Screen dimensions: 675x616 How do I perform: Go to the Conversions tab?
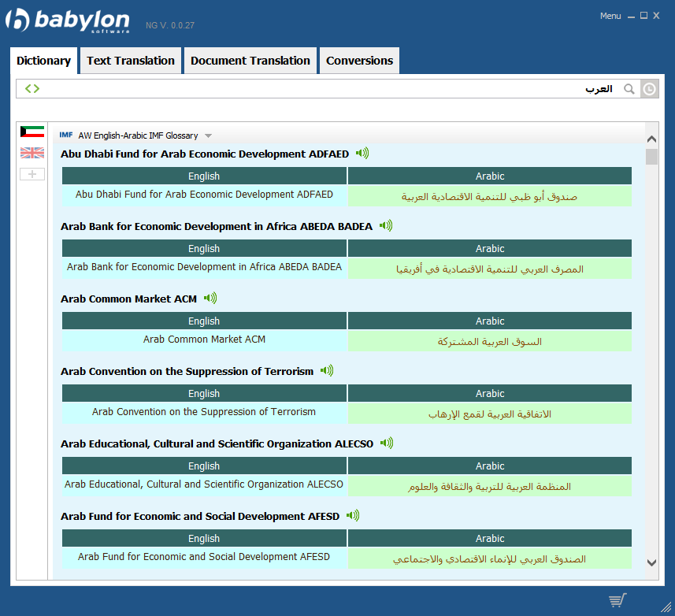pyautogui.click(x=359, y=61)
